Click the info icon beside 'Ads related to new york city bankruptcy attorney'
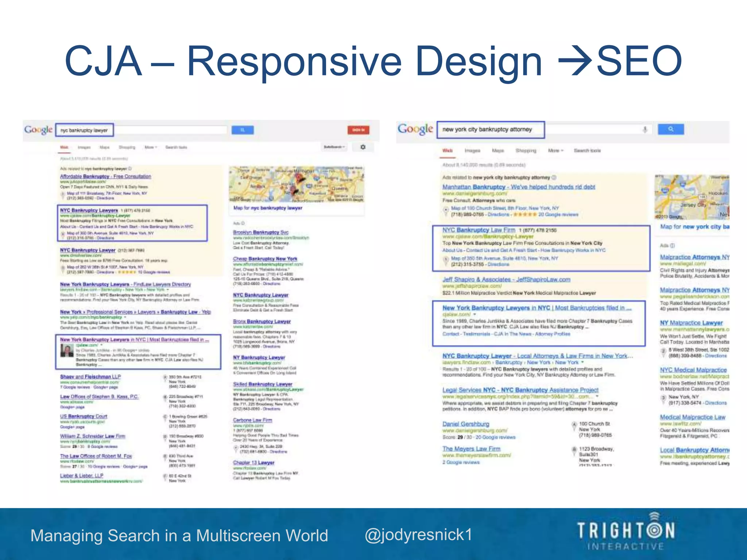747x560 pixels. [554, 178]
